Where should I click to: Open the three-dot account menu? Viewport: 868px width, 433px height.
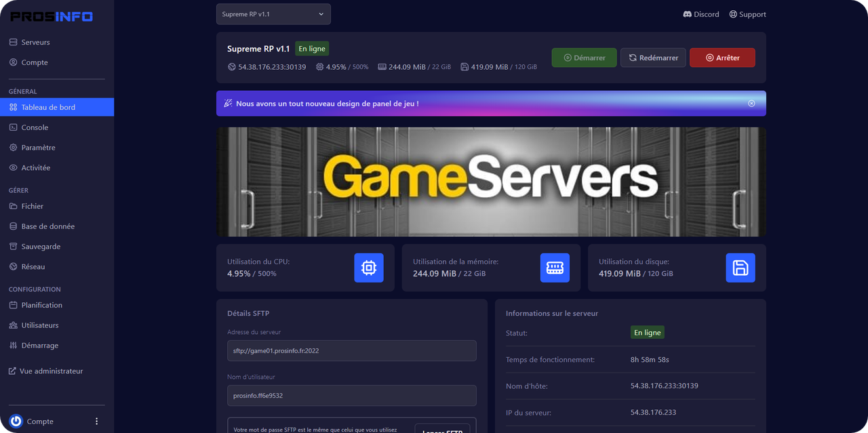point(96,421)
